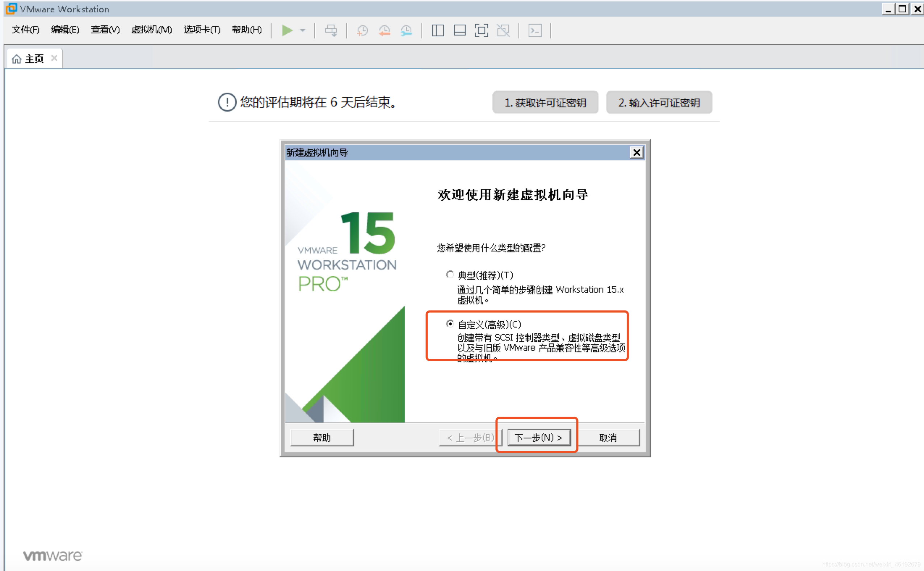The height and width of the screenshot is (571, 924).
Task: Click the console view toolbar icon
Action: [x=535, y=30]
